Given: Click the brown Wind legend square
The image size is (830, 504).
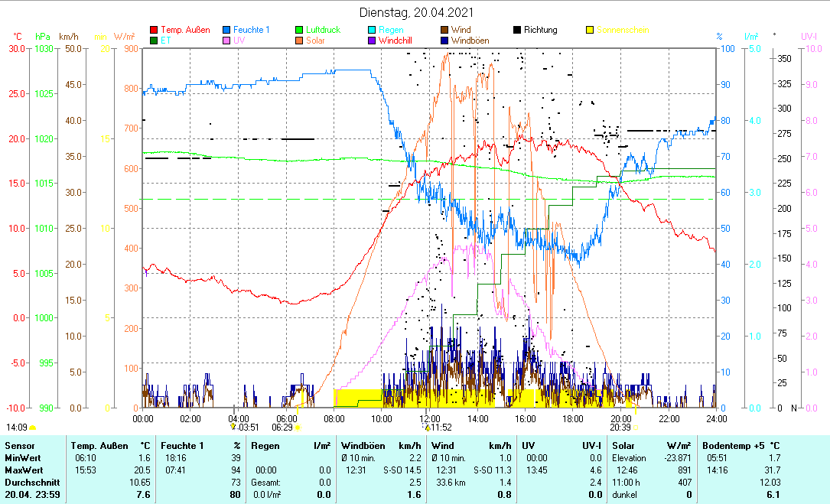Looking at the screenshot, I should tap(444, 31).
